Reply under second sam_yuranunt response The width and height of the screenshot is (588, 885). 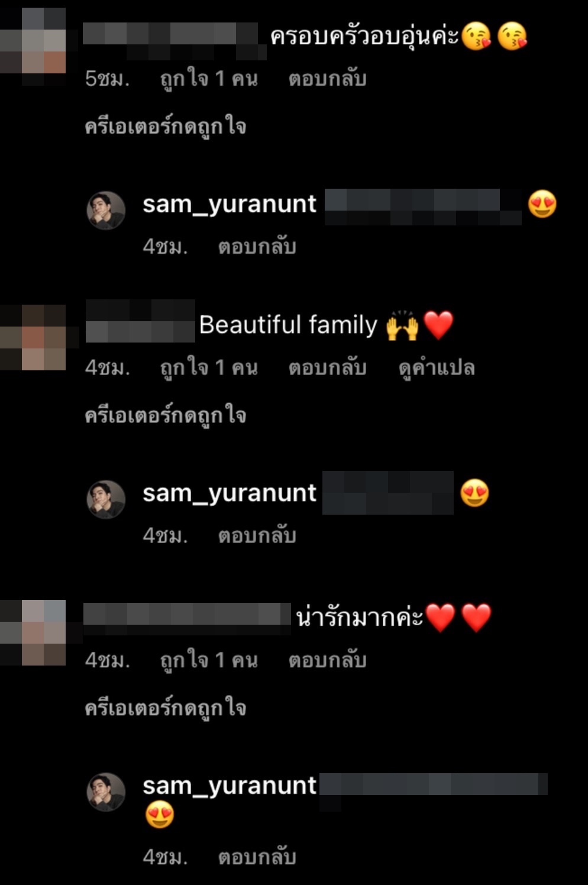click(x=257, y=536)
